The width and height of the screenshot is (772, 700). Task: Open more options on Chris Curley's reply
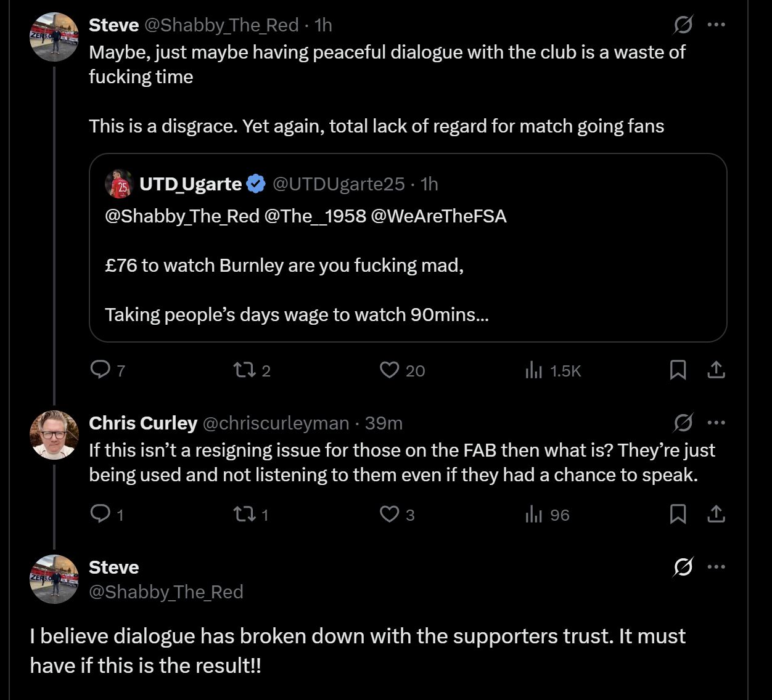click(x=716, y=423)
